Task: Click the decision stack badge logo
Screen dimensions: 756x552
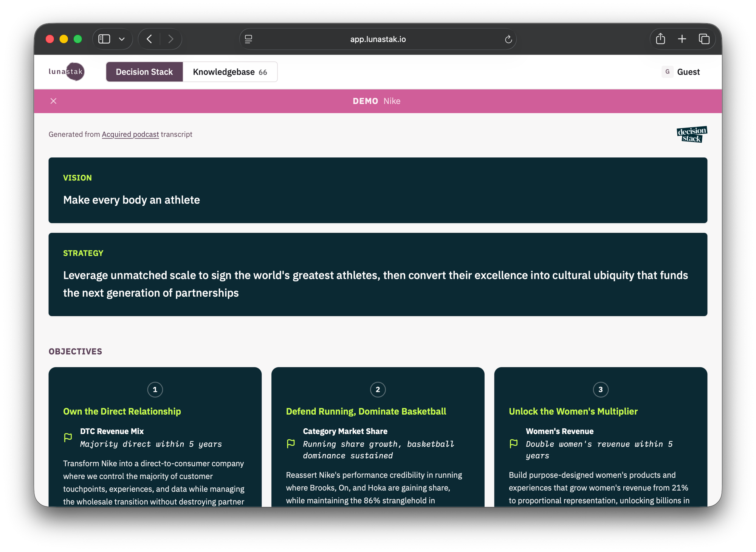Action: click(x=692, y=134)
